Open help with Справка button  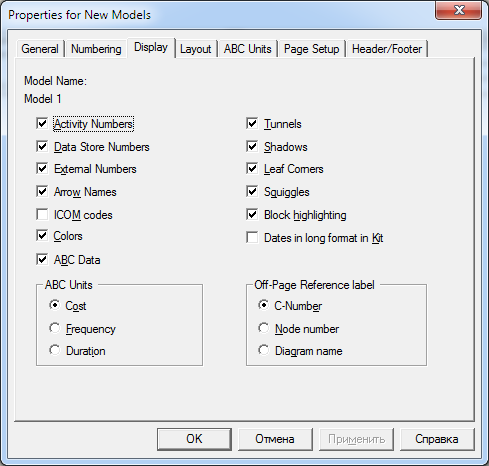point(437,439)
